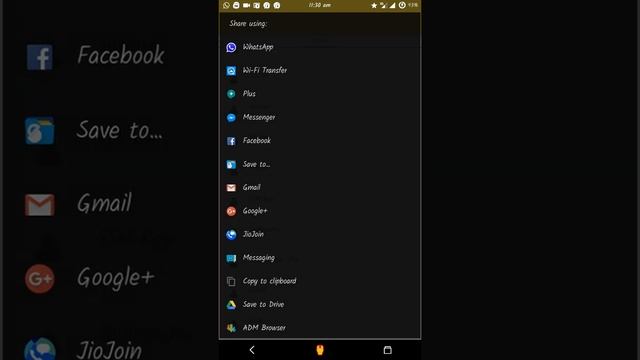The image size is (640, 360).
Task: Tap the star icon in status bar
Action: pos(374,5)
